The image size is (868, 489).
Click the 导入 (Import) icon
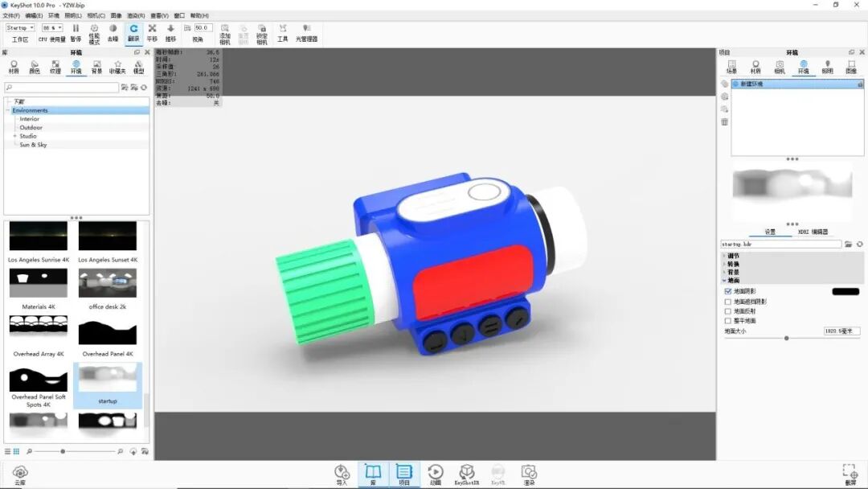[x=341, y=471]
